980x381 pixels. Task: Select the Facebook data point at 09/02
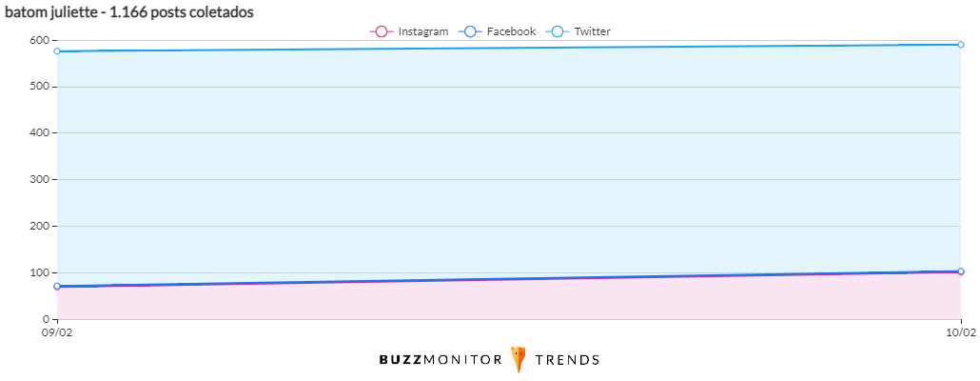pyautogui.click(x=57, y=286)
